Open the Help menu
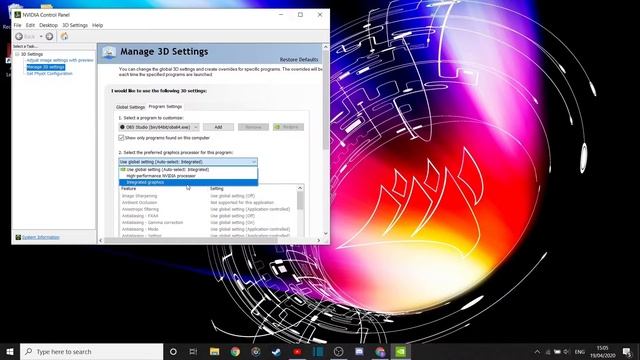 click(x=97, y=25)
